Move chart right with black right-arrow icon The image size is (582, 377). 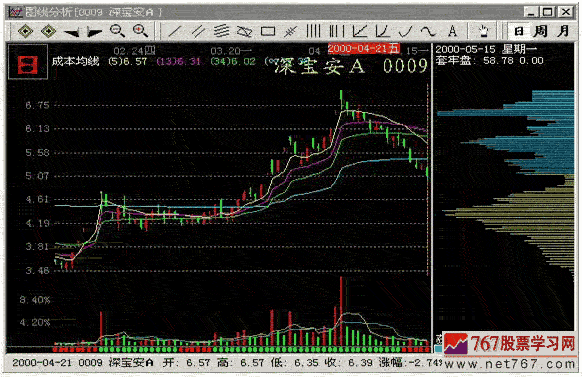94,32
